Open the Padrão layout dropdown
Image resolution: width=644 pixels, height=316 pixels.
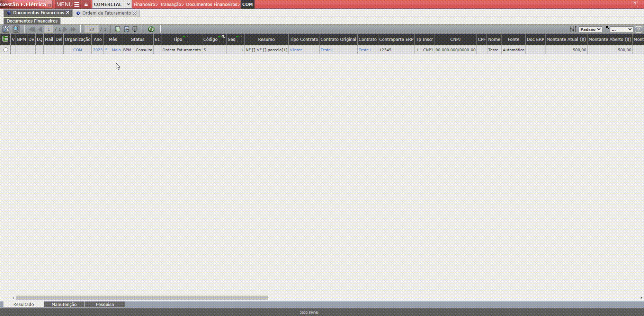[x=590, y=29]
